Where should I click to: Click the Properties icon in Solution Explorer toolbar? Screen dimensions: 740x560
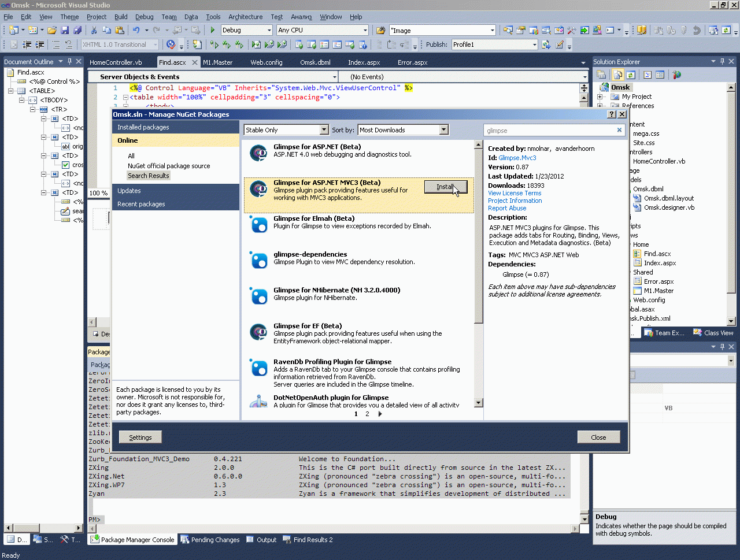coord(602,75)
